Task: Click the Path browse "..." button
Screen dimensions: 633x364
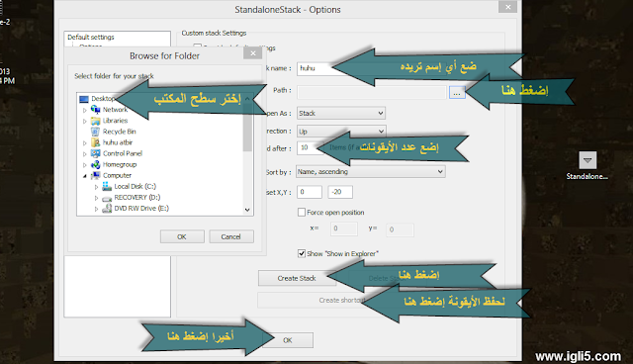Action: [457, 92]
